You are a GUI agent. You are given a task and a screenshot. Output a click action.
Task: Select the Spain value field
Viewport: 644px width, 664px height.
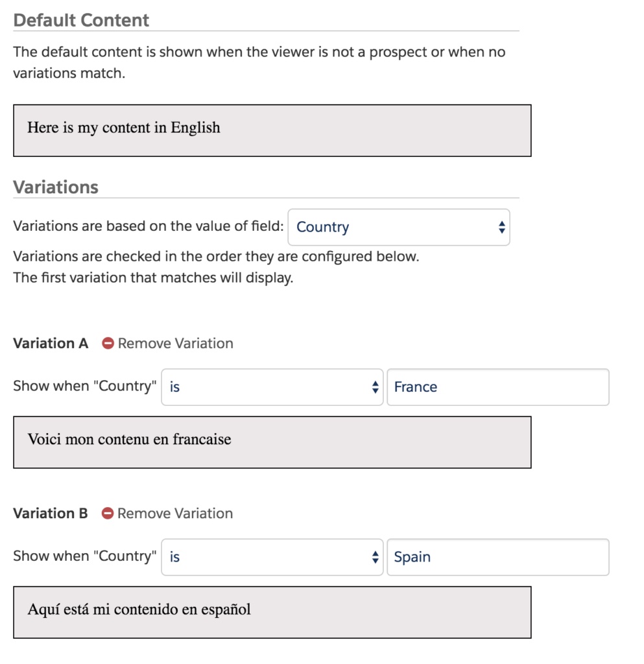[497, 556]
